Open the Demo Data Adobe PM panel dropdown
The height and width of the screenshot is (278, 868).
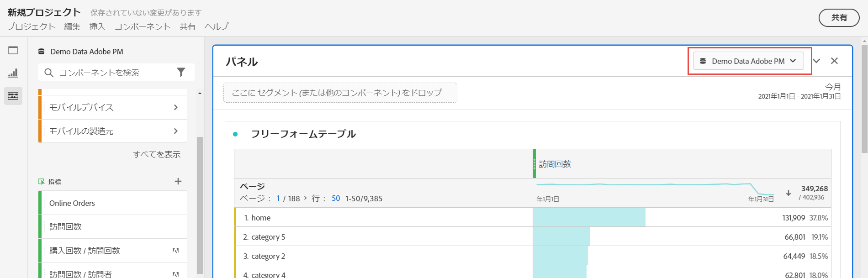[x=748, y=61]
